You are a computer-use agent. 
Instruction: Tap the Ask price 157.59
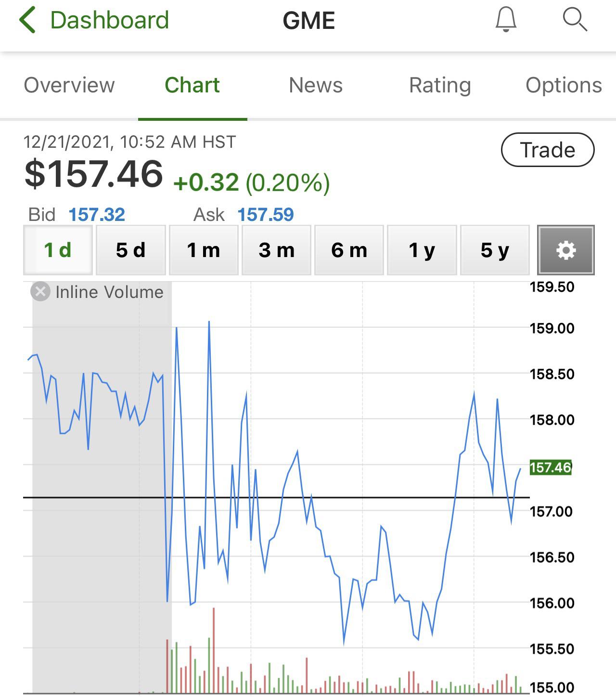[x=266, y=215]
